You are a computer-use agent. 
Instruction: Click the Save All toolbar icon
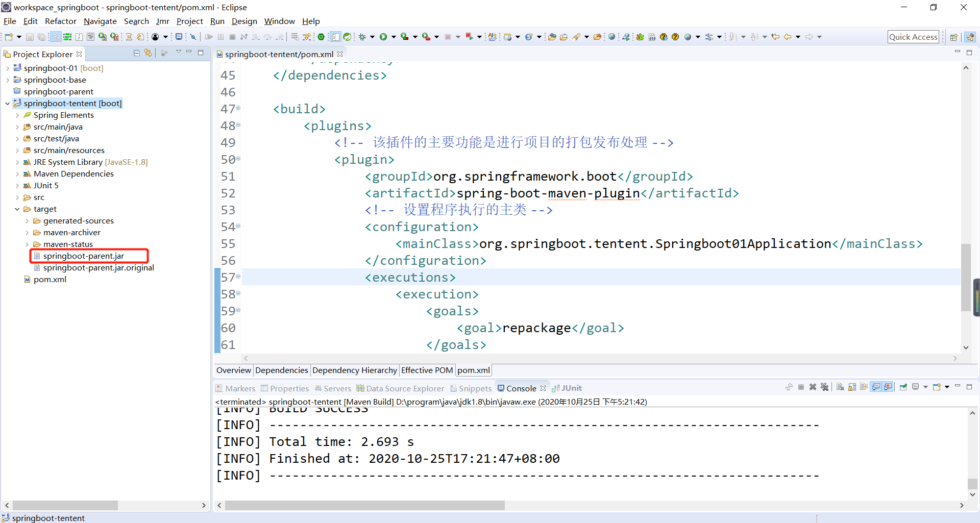click(x=41, y=37)
